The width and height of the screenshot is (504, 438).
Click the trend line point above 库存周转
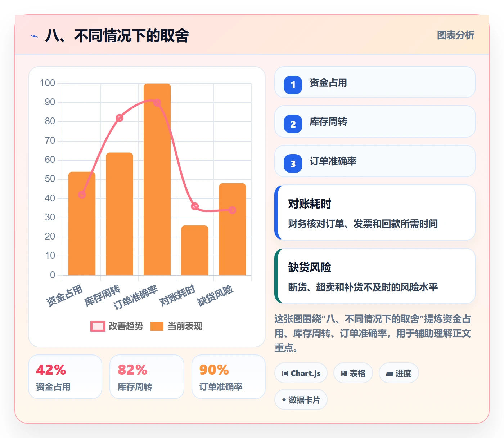pos(120,118)
